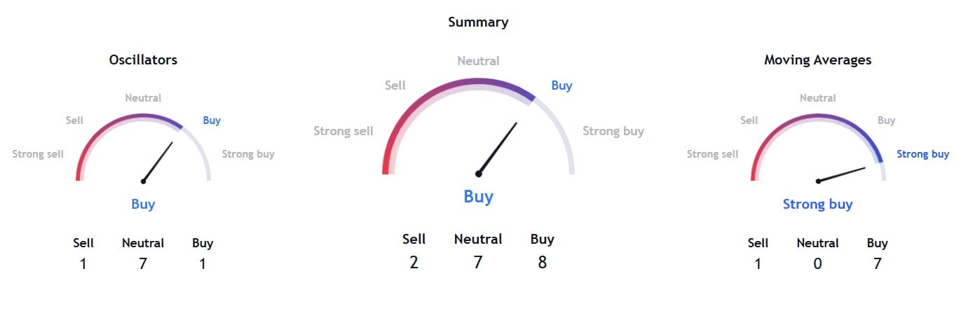Image resolution: width=980 pixels, height=311 pixels.
Task: Select the large blue Buy result under Summary
Action: pos(478,197)
